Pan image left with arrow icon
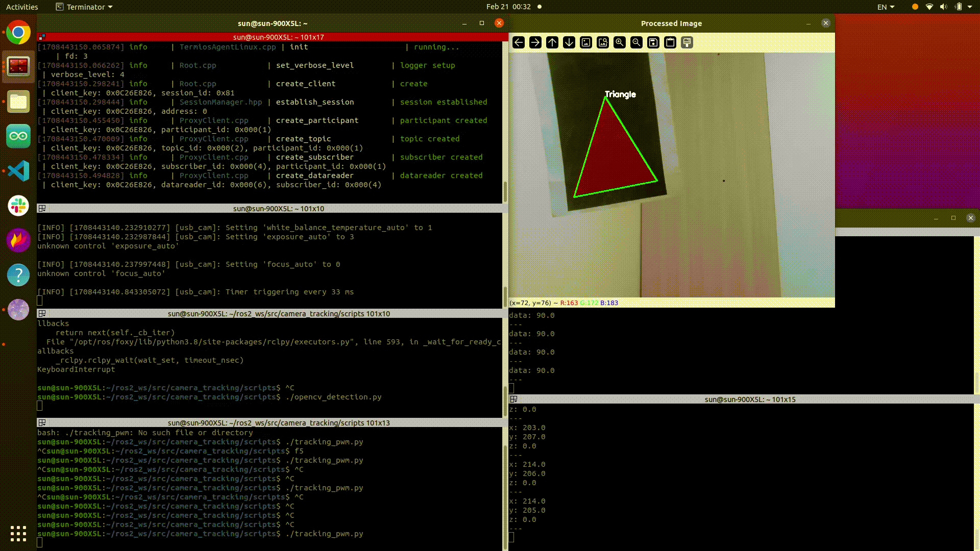The image size is (980, 551). pyautogui.click(x=519, y=42)
